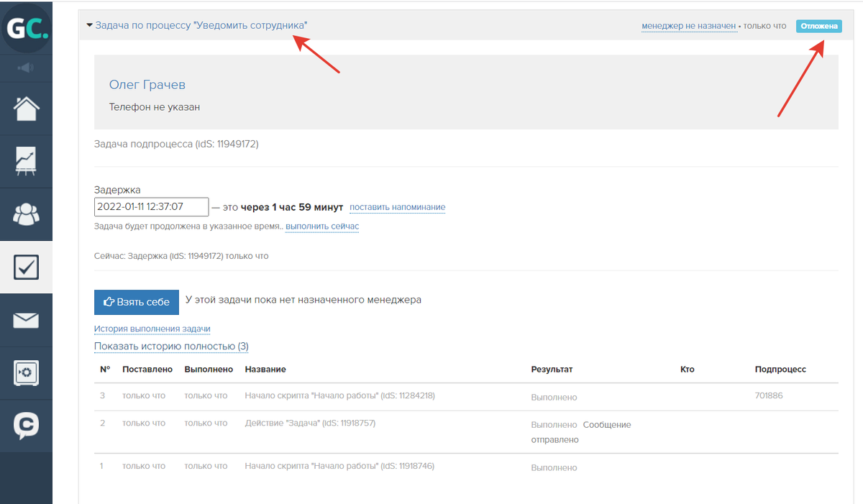Open Олег Грачев user profile

[x=147, y=85]
